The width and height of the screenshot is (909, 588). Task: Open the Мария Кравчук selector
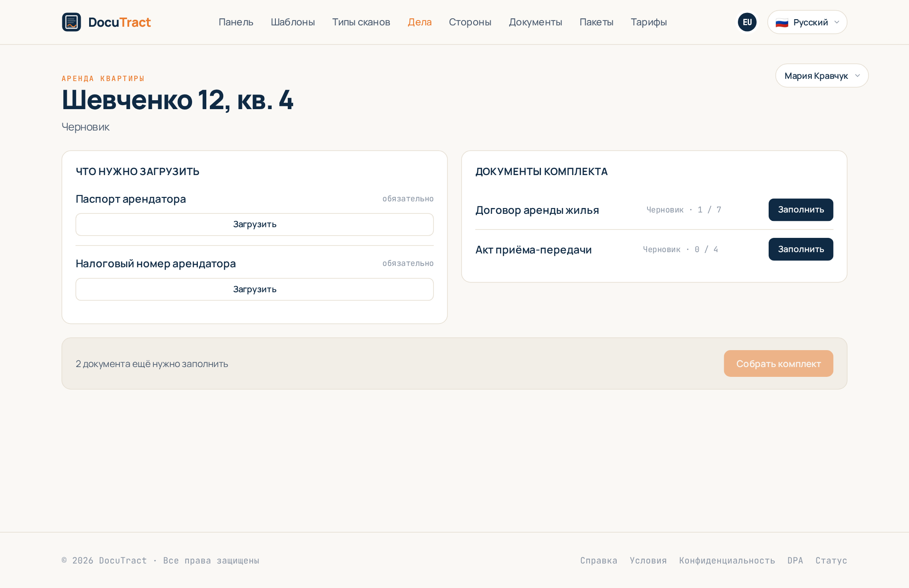pyautogui.click(x=822, y=76)
